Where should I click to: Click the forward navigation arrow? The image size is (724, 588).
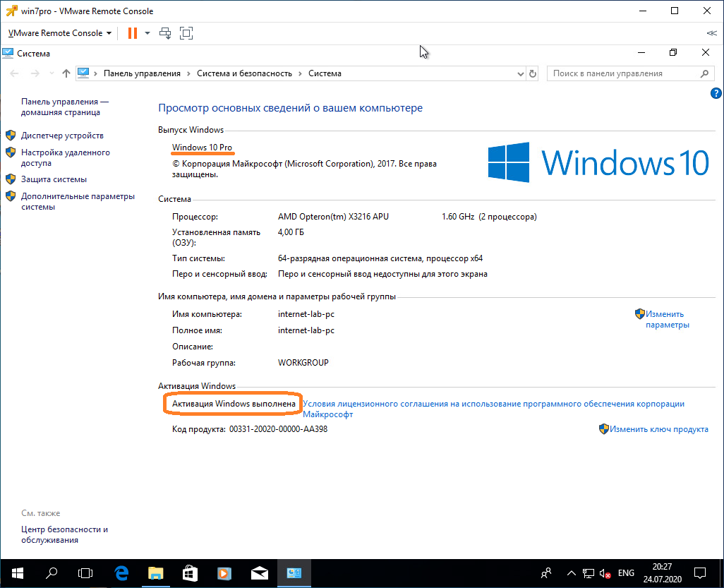tap(35, 73)
